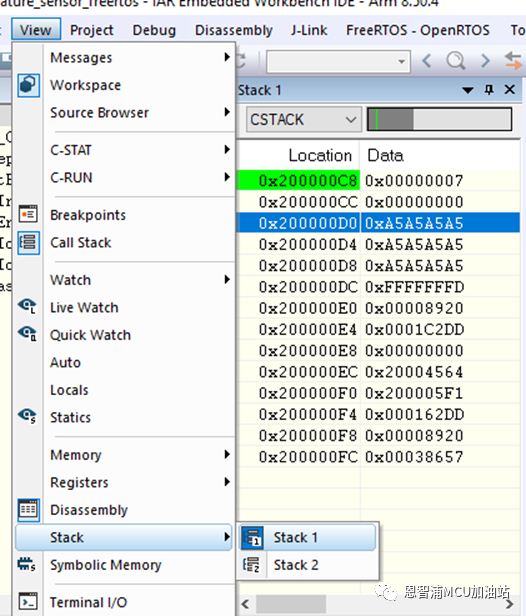Click the stack usage progress bar
Screen dimensions: 526x616
point(439,119)
